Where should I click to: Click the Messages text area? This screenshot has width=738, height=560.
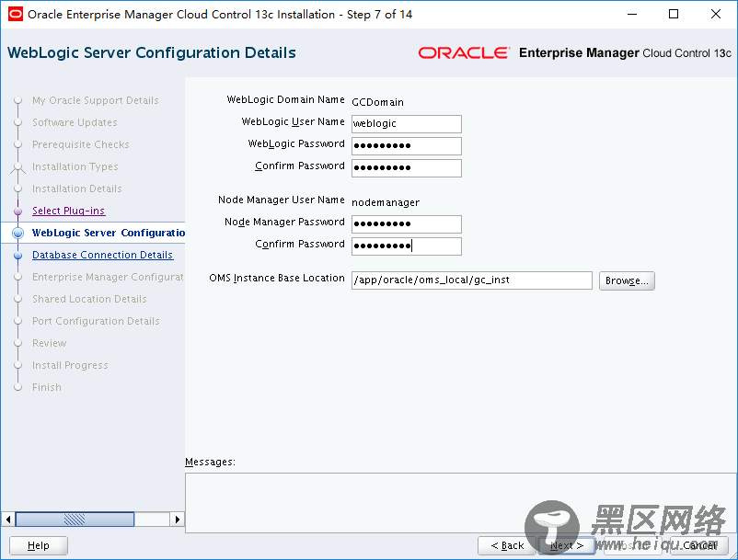460,503
